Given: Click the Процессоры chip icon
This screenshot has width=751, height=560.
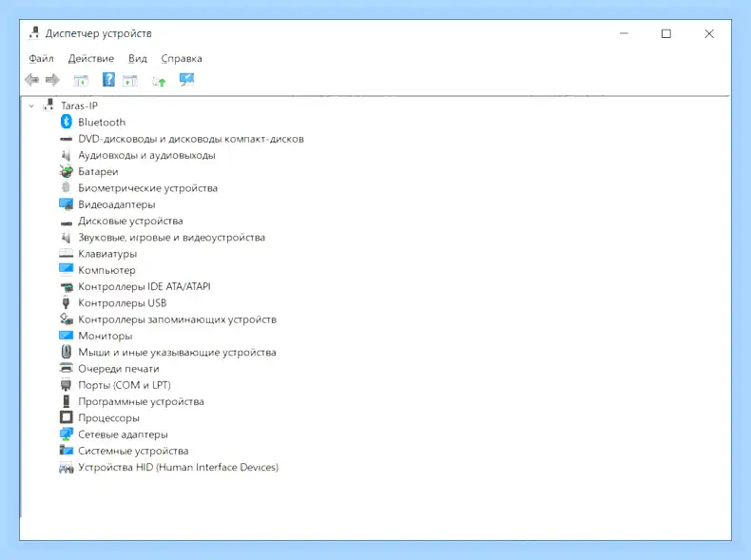Looking at the screenshot, I should click(67, 417).
